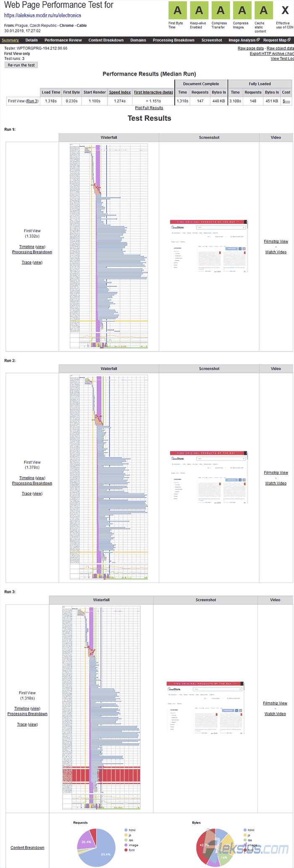Open the Run 2 waterfall chart thumbnail
Viewport: 294px width, 868px height.
[x=109, y=477]
